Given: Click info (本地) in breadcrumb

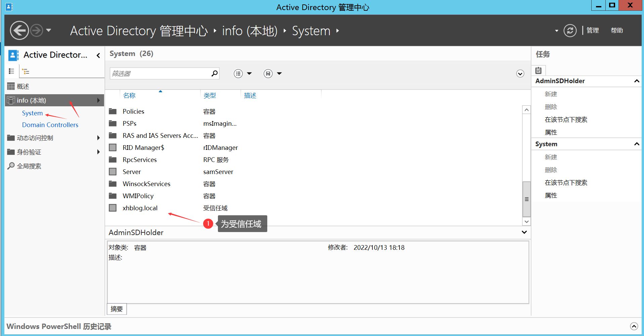Looking at the screenshot, I should 250,31.
